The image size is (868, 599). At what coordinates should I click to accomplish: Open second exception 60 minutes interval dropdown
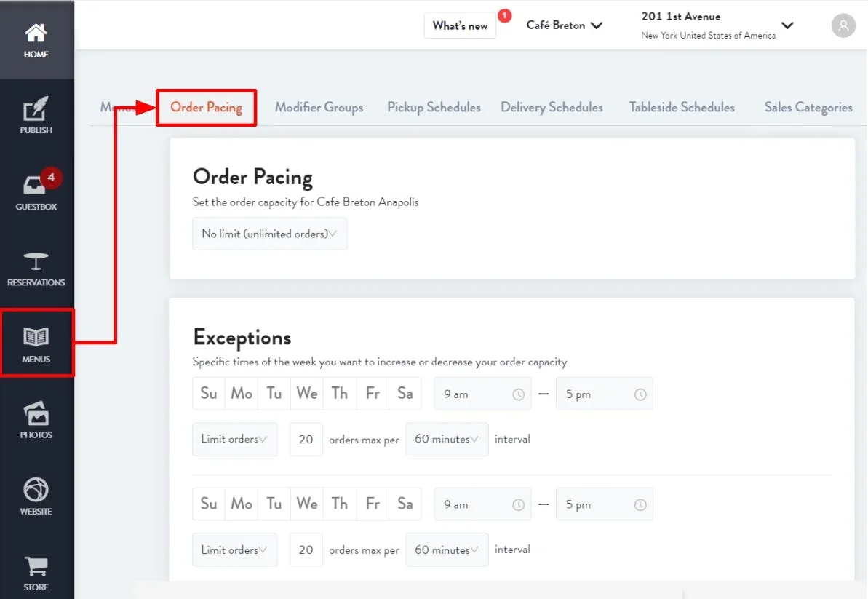coord(447,550)
